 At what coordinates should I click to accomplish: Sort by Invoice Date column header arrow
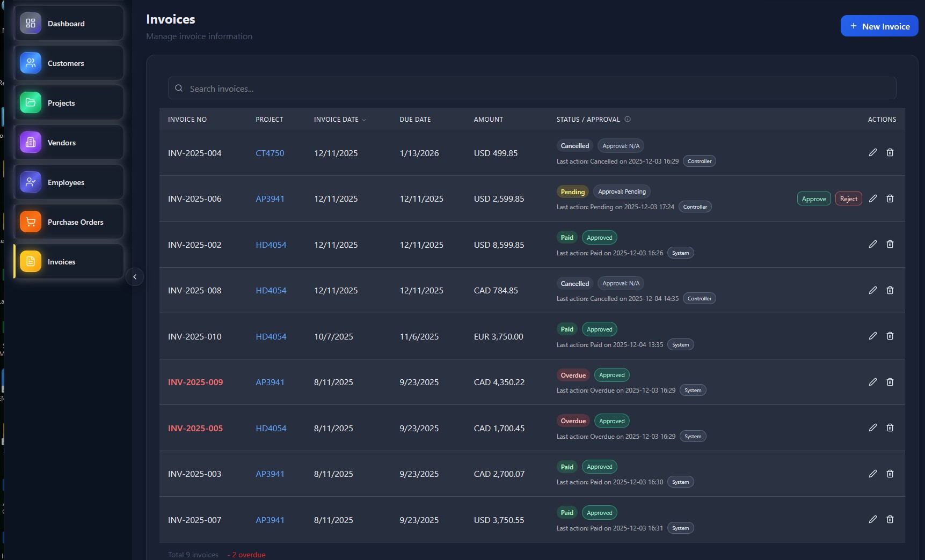coord(364,120)
